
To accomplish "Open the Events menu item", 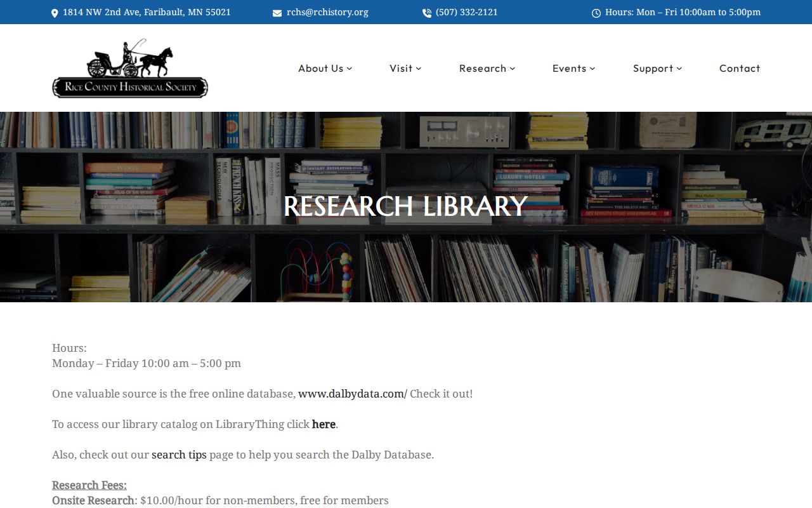I will coord(570,68).
